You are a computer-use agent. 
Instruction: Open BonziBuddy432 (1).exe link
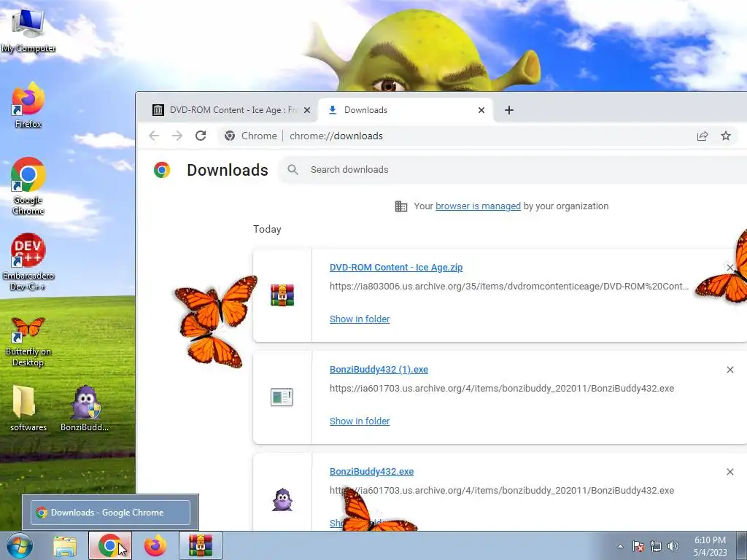[x=379, y=370]
